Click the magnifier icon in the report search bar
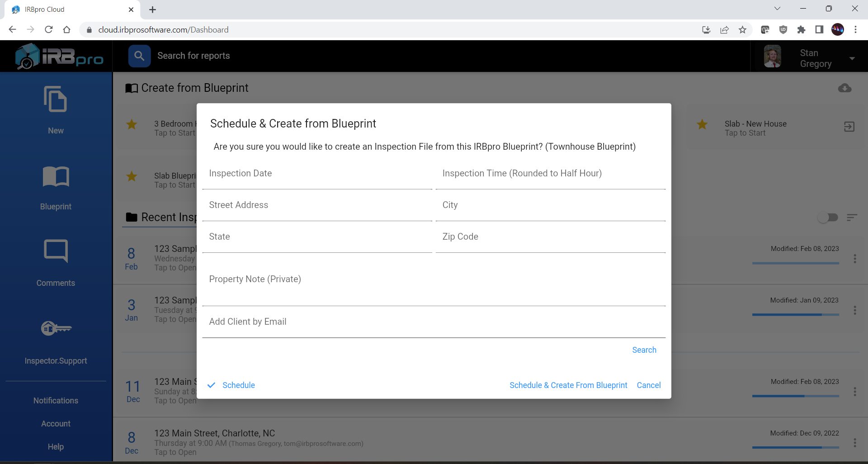Image resolution: width=868 pixels, height=464 pixels. (139, 56)
